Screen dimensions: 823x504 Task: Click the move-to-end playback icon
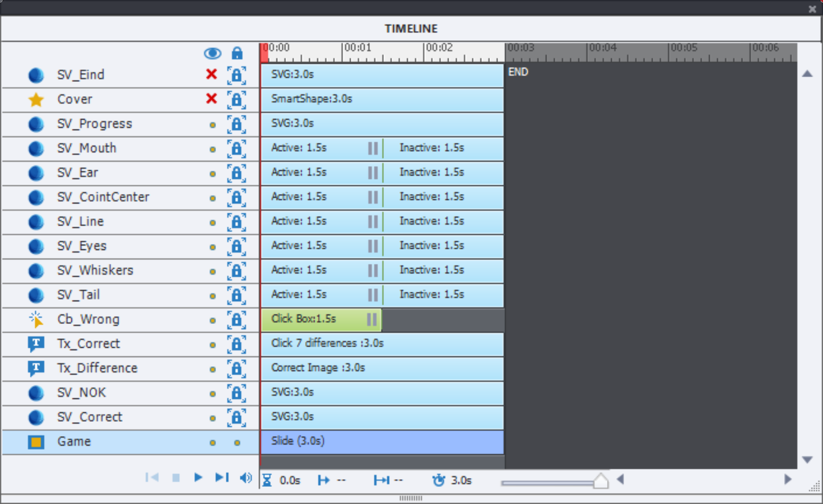point(222,478)
